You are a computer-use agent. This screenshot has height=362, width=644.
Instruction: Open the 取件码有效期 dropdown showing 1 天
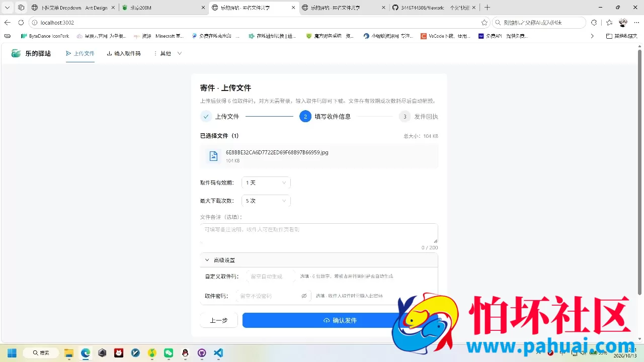pos(266,183)
